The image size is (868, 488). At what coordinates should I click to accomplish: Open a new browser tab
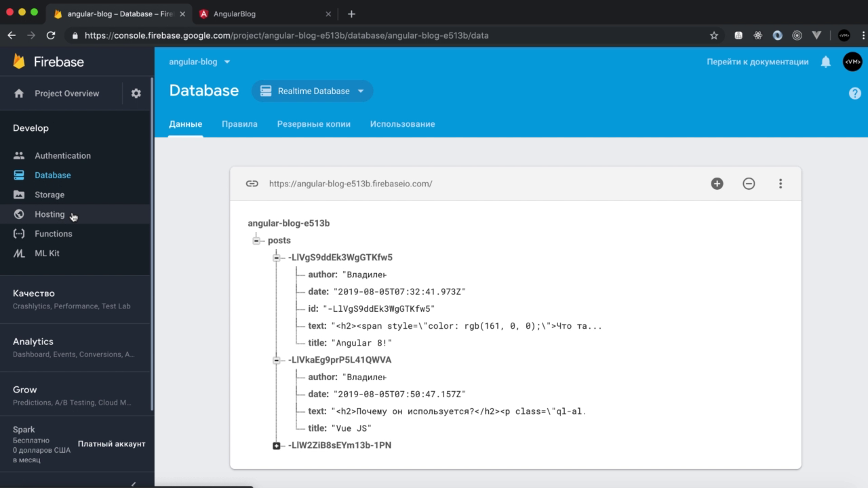click(x=351, y=14)
